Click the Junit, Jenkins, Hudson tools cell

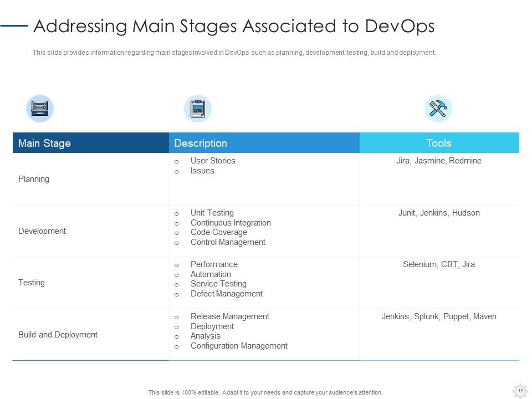click(439, 213)
